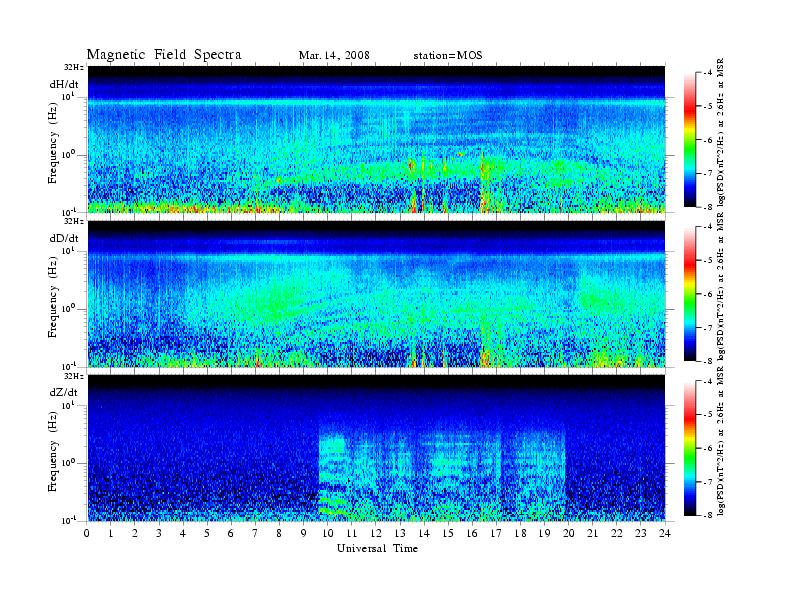Click the "-8" tick on the dD/dt color bar
This screenshot has height=612, width=792.
709,361
